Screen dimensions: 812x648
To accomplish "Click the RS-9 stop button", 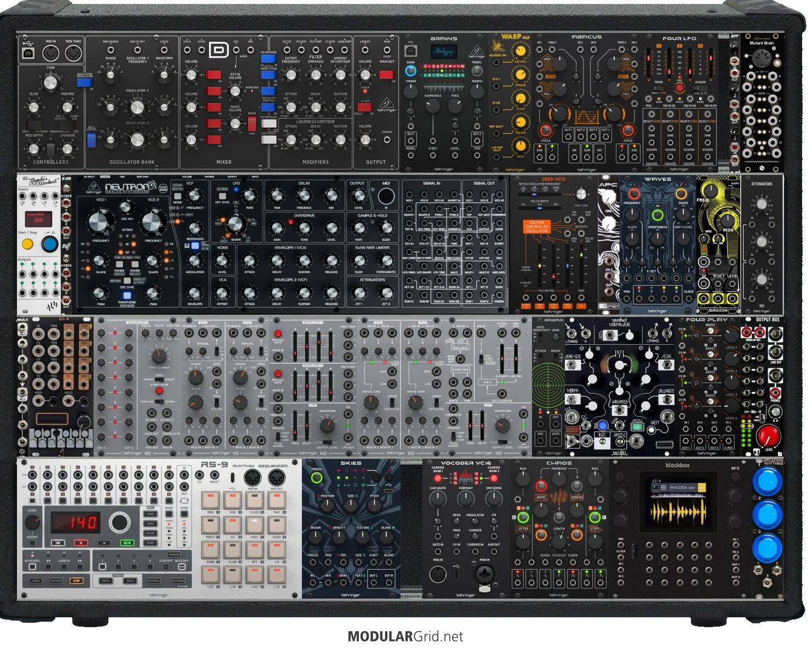I will [x=104, y=543].
